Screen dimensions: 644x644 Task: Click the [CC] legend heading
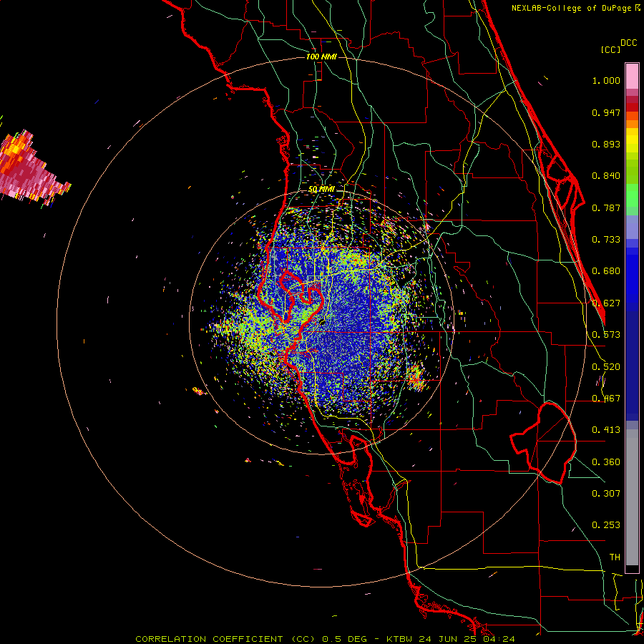click(x=610, y=49)
